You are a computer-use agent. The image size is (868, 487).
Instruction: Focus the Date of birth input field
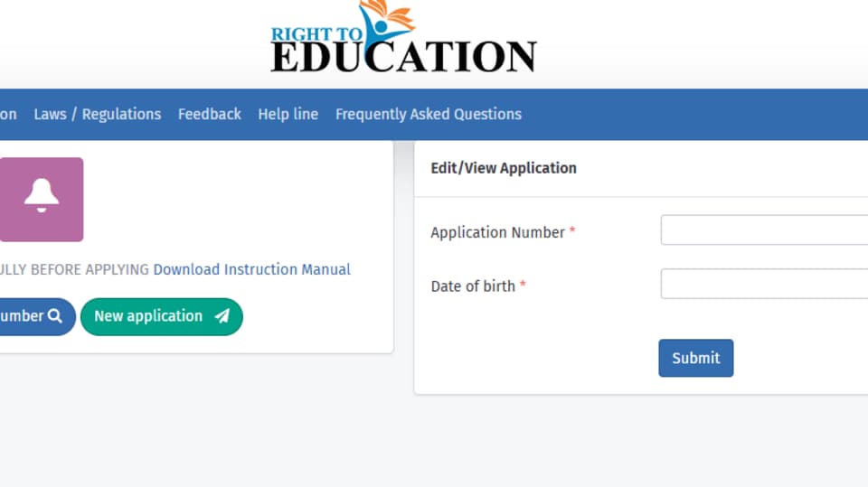[764, 284]
